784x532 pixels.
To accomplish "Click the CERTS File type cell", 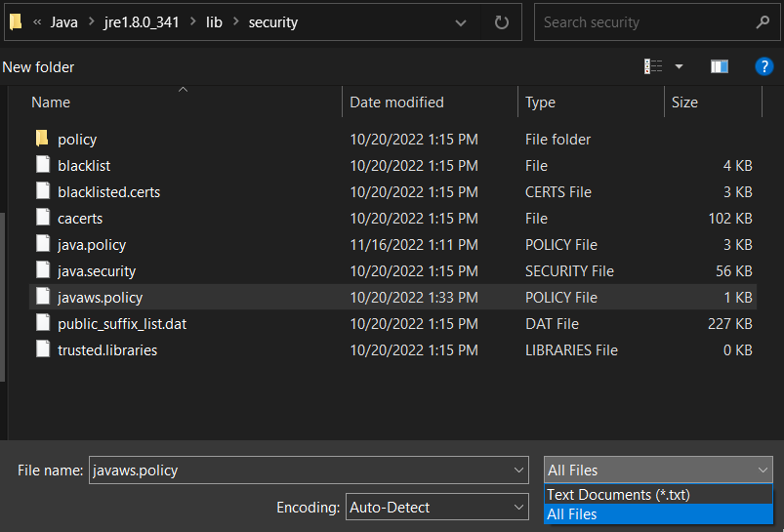I will (558, 192).
